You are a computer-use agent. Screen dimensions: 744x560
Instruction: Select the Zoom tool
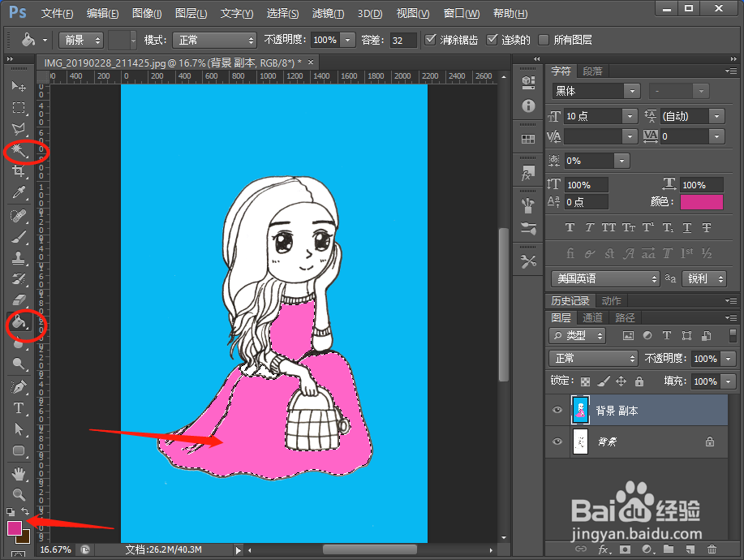19,494
